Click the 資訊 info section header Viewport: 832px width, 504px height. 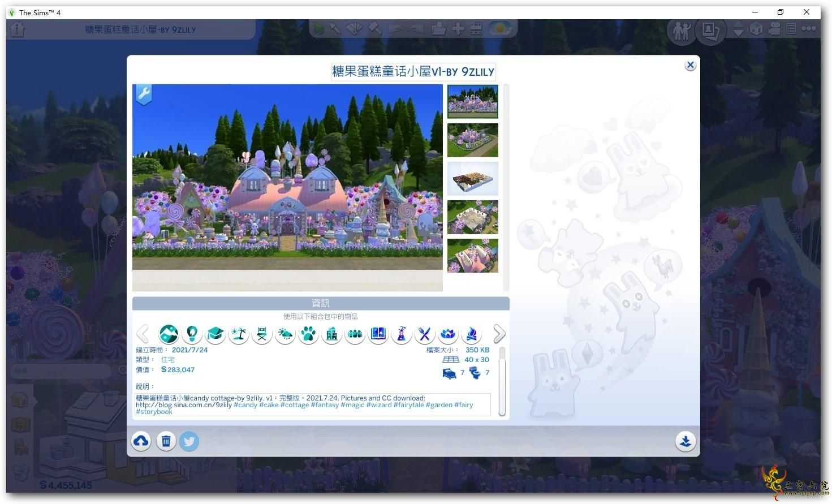[x=321, y=304]
